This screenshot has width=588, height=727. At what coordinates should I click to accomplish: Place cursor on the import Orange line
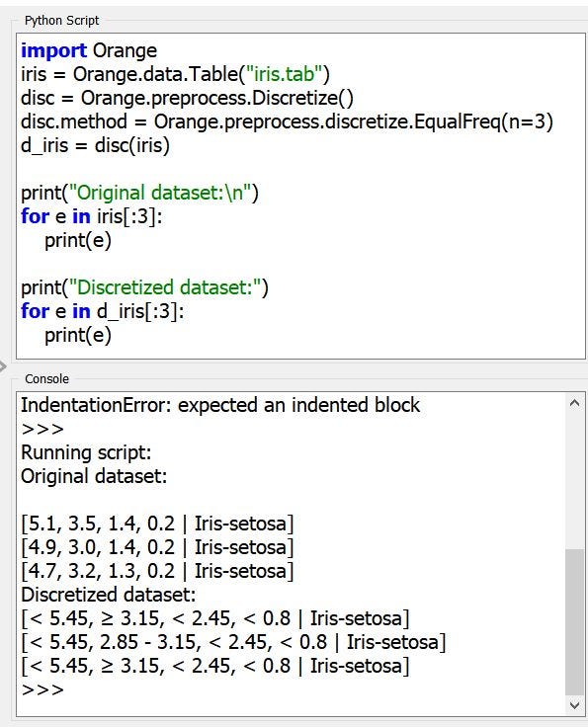click(x=89, y=50)
